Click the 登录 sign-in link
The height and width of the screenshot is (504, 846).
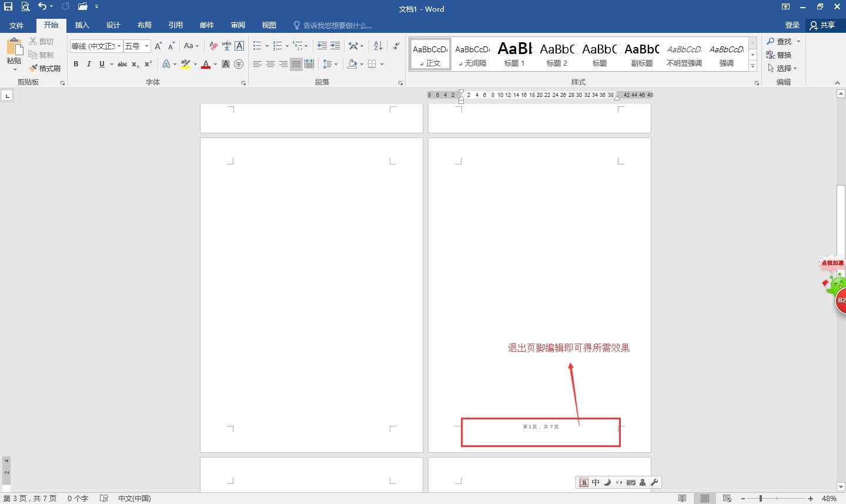[x=791, y=25]
